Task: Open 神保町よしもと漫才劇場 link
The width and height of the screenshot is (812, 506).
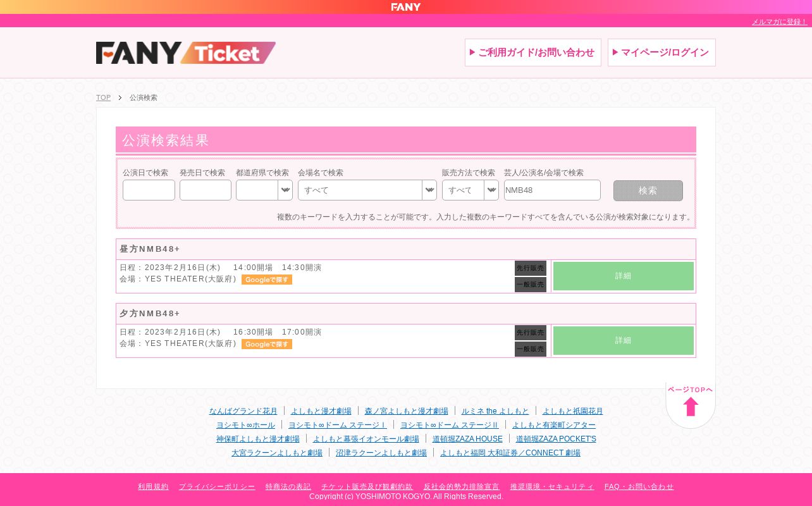Action: (x=258, y=439)
